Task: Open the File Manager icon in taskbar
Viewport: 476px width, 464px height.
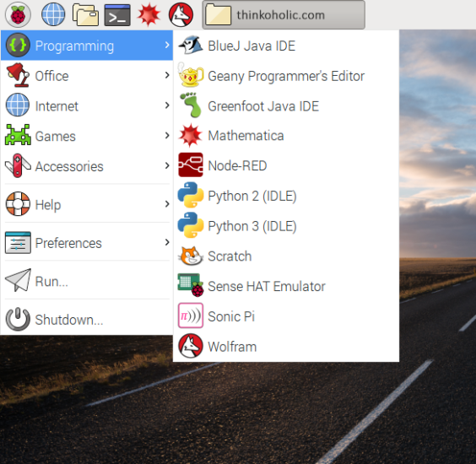Action: [85, 14]
